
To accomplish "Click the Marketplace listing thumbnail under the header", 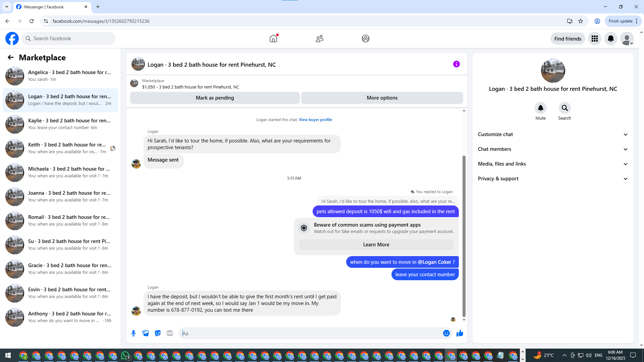I will point(134,83).
